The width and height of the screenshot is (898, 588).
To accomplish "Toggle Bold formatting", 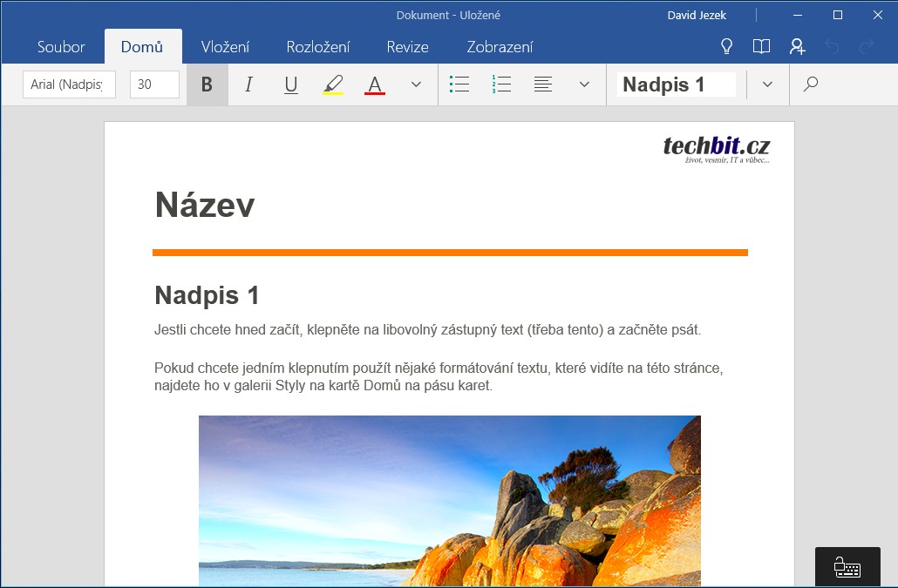I will [207, 84].
